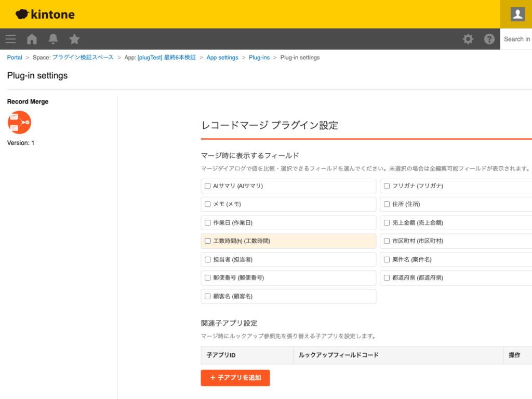The image size is (532, 399).
Task: Click the 子アプリを追加 button
Action: click(x=235, y=378)
